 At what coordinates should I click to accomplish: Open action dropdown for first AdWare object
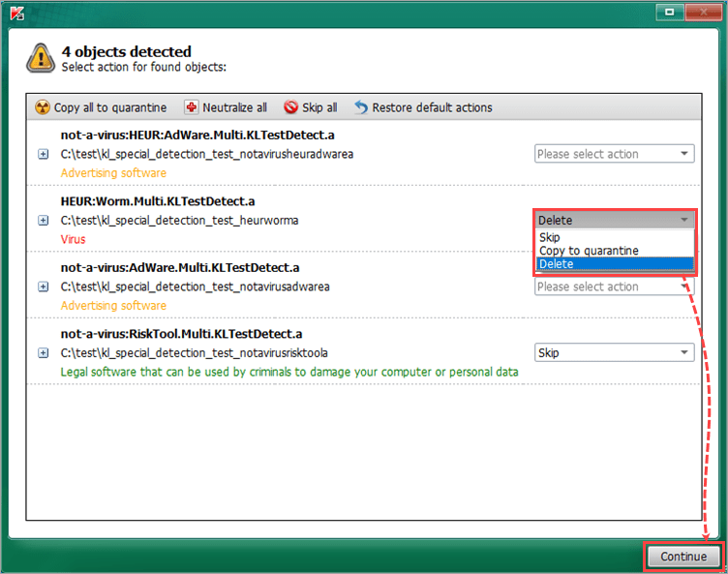pos(614,154)
